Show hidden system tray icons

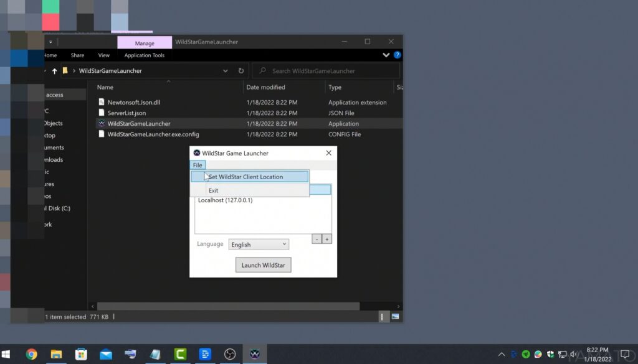502,354
